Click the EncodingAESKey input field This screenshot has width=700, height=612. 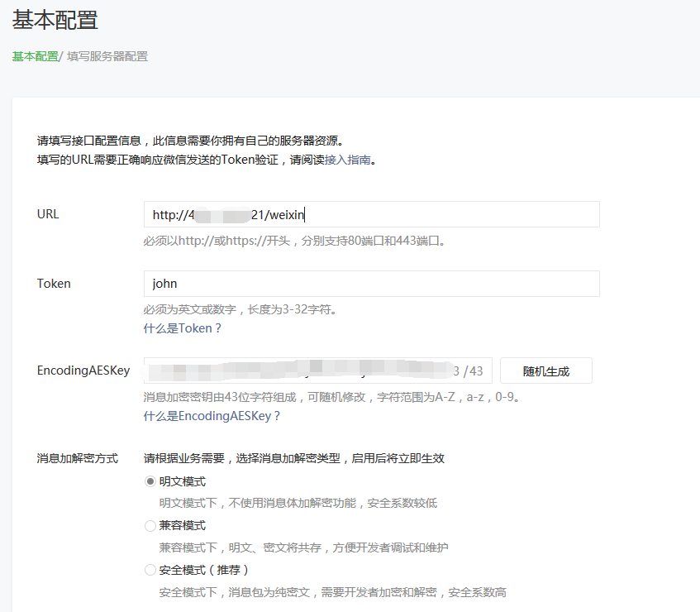(318, 371)
